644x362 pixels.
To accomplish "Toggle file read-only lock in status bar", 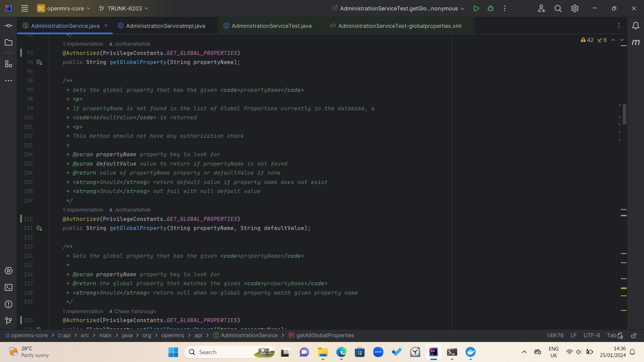I will click(x=634, y=336).
